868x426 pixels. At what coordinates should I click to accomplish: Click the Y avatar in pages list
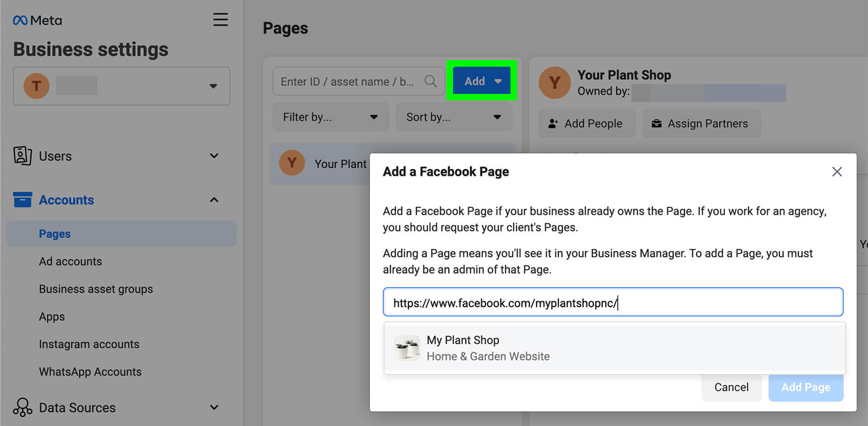[x=292, y=163]
